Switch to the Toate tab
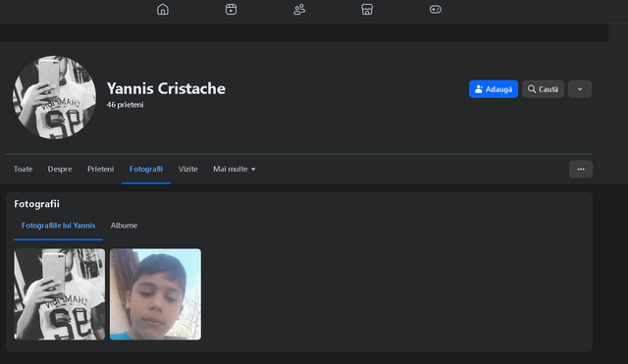Image resolution: width=628 pixels, height=364 pixels. pos(23,169)
